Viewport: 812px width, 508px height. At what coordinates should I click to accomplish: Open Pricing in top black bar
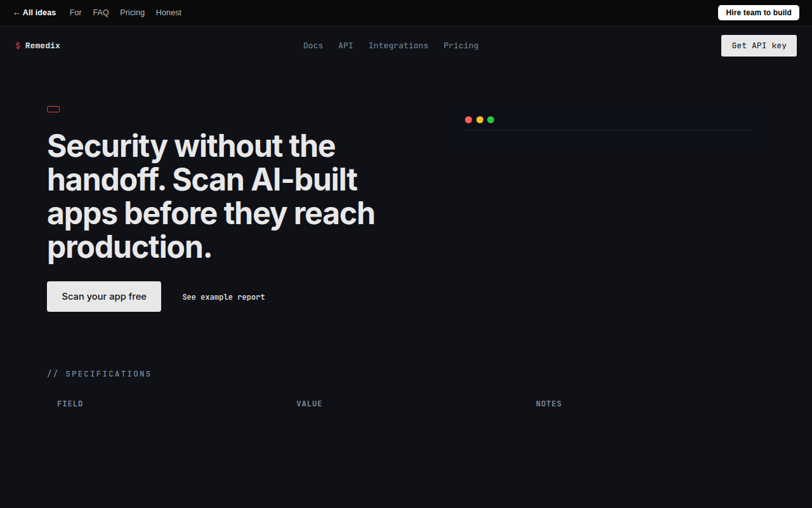point(133,13)
